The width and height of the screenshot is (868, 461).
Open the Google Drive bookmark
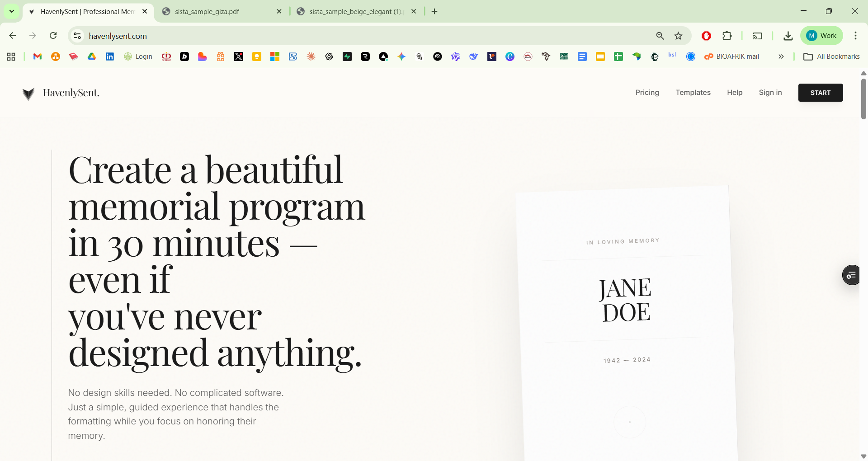92,56
